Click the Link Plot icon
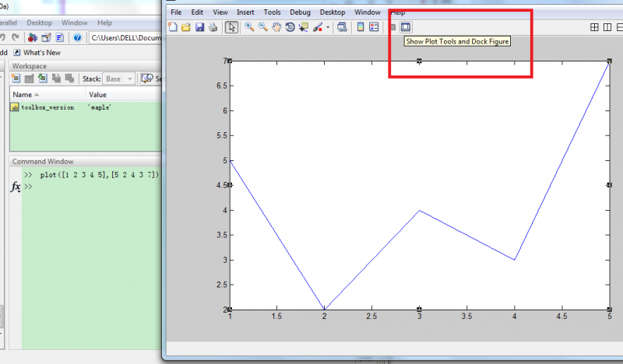 [342, 27]
